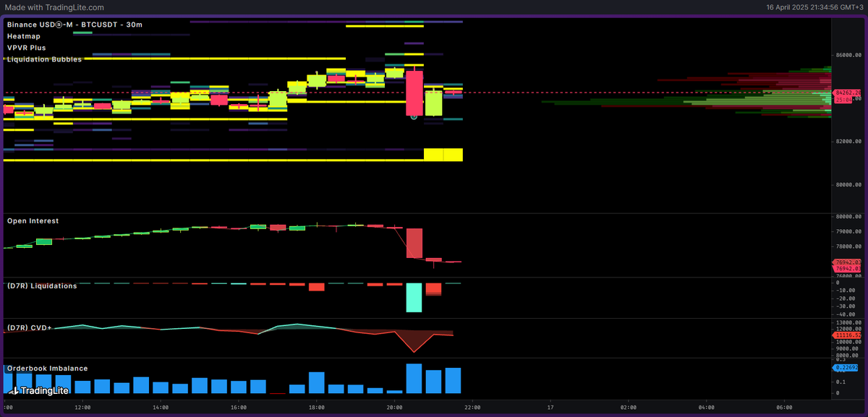
Task: Click the liquidation bubble under the large red candle
Action: pos(414,116)
